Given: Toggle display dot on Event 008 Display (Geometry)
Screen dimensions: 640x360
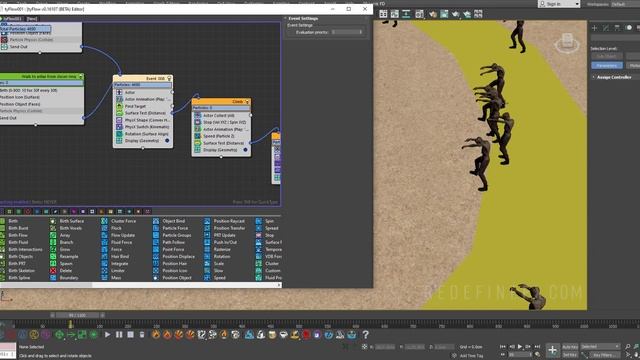Looking at the screenshot, I should pyautogui.click(x=167, y=141).
